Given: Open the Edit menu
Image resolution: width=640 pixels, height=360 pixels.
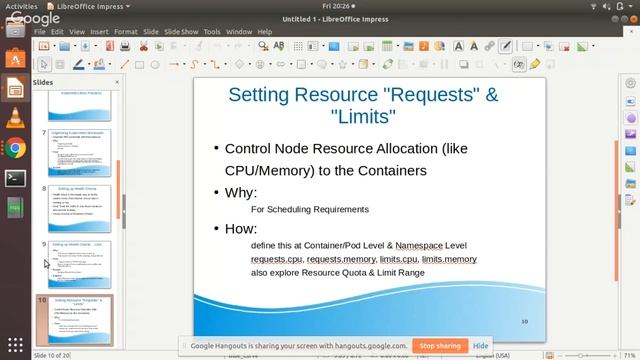Looking at the screenshot, I should point(57,31).
